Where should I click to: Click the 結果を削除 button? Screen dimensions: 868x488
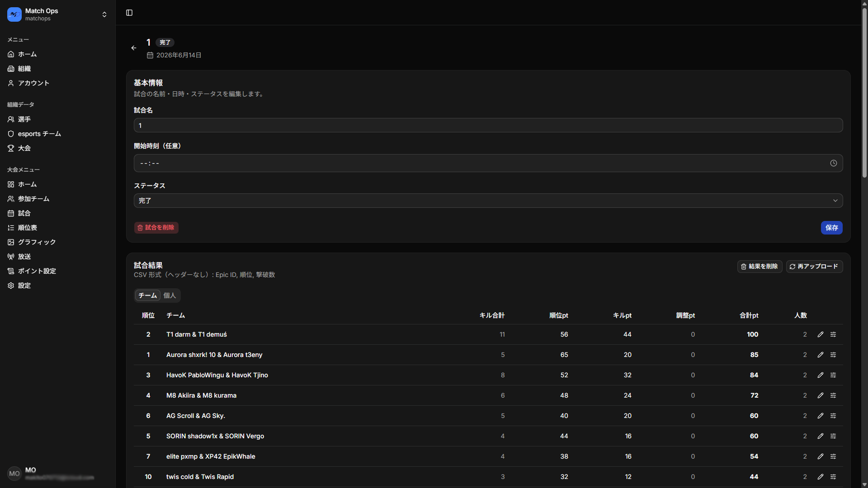(759, 267)
